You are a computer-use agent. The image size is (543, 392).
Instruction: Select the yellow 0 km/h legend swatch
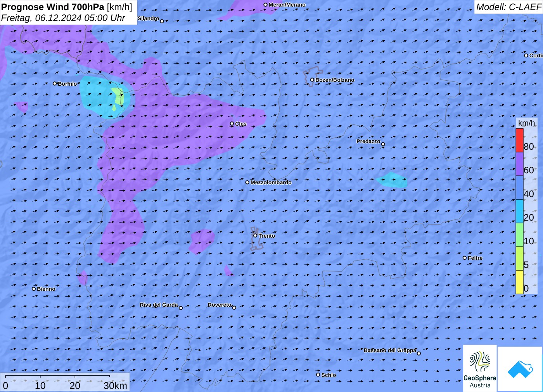pyautogui.click(x=519, y=282)
